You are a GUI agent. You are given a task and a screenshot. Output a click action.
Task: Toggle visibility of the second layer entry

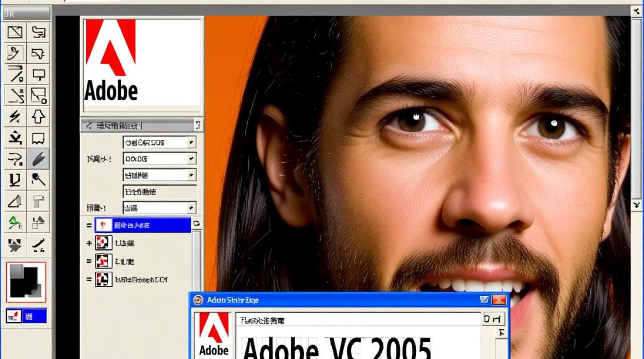click(x=89, y=243)
